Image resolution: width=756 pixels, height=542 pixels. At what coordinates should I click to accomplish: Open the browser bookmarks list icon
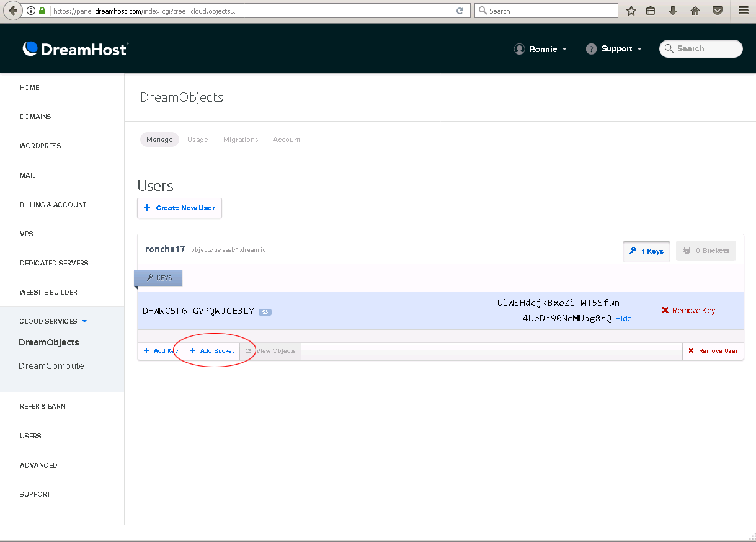(651, 11)
